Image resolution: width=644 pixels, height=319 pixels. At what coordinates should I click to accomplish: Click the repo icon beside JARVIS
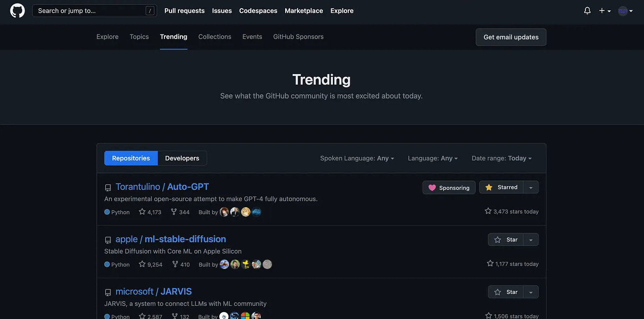click(x=108, y=292)
